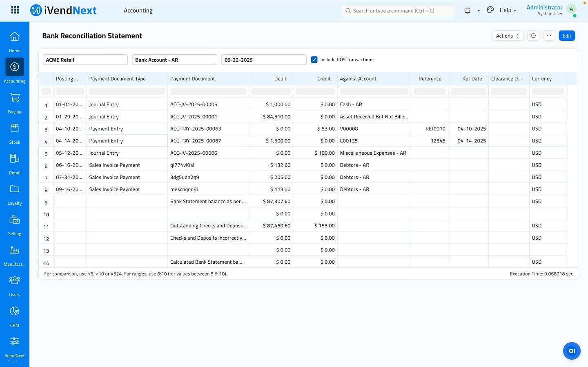This screenshot has height=367, width=588.
Task: Click the blue Edit button
Action: click(x=567, y=36)
